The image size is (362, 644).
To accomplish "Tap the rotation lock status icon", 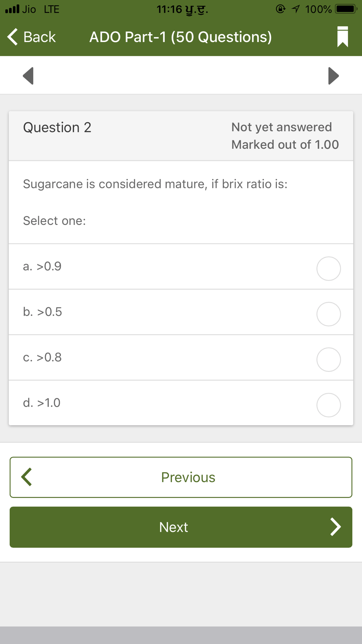I will tap(281, 9).
